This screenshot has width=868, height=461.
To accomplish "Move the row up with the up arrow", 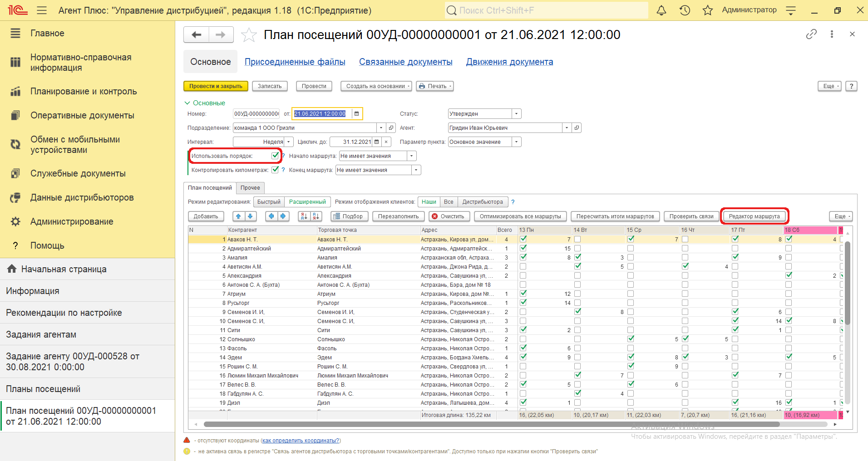I will (x=238, y=216).
